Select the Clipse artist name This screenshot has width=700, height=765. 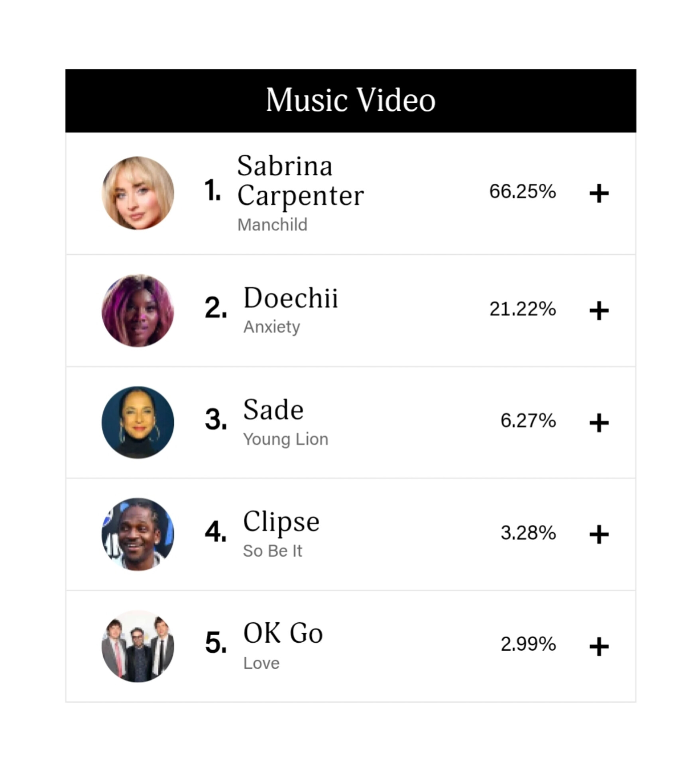point(281,522)
